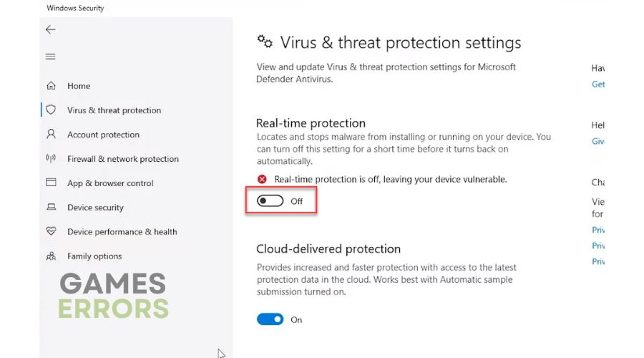Click the Device performance heart icon

click(51, 232)
